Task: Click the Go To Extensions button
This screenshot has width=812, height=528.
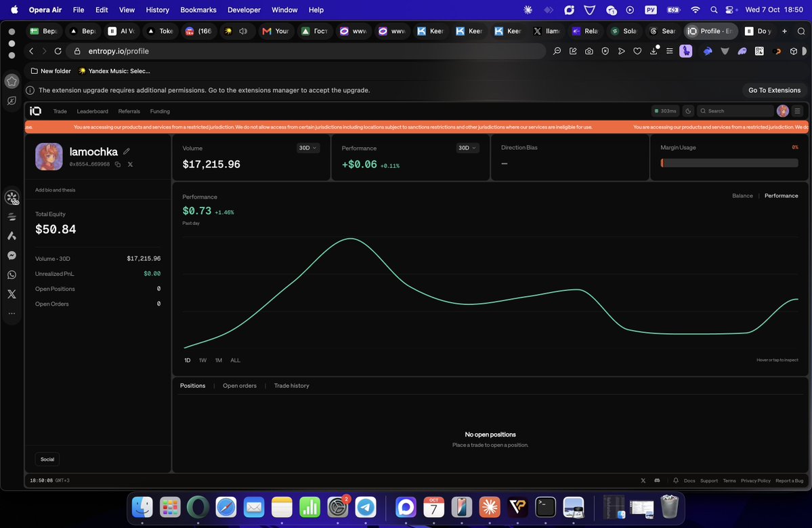Action: pyautogui.click(x=774, y=90)
